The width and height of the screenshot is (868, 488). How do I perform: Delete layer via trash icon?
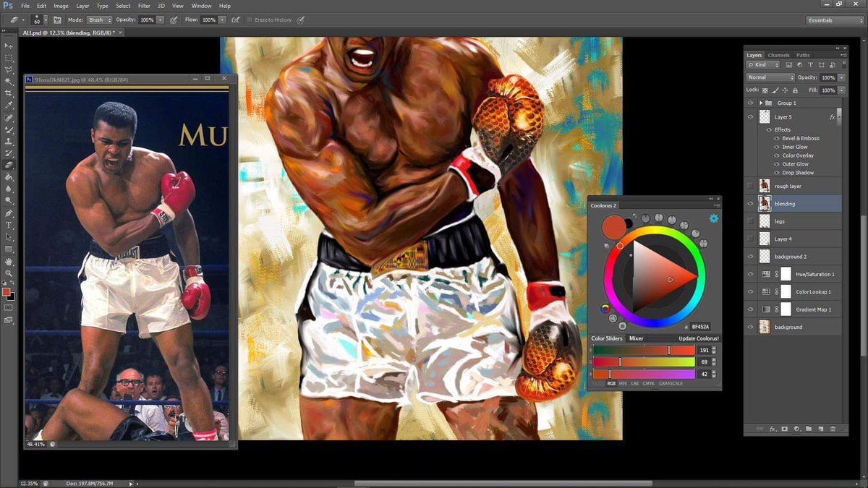point(833,429)
